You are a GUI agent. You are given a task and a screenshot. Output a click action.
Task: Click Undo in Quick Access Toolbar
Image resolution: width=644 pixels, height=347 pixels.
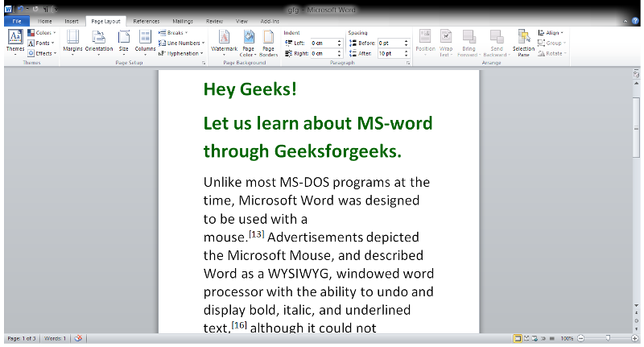(x=19, y=9)
